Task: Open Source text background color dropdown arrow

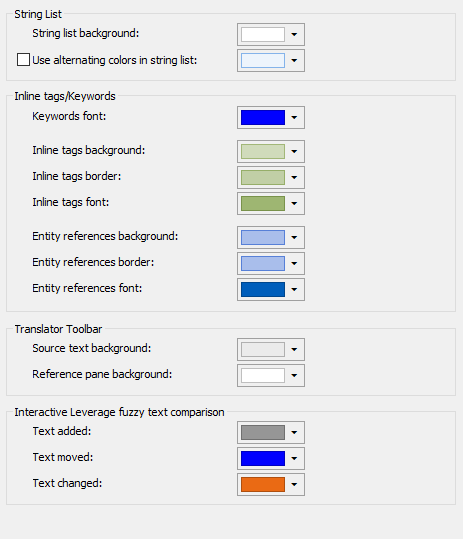Action: point(294,349)
